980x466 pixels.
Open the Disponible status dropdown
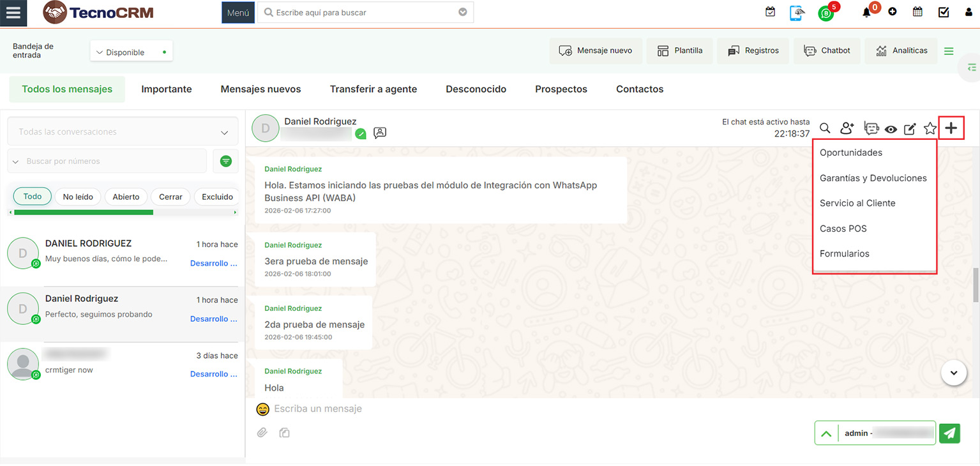coord(131,52)
